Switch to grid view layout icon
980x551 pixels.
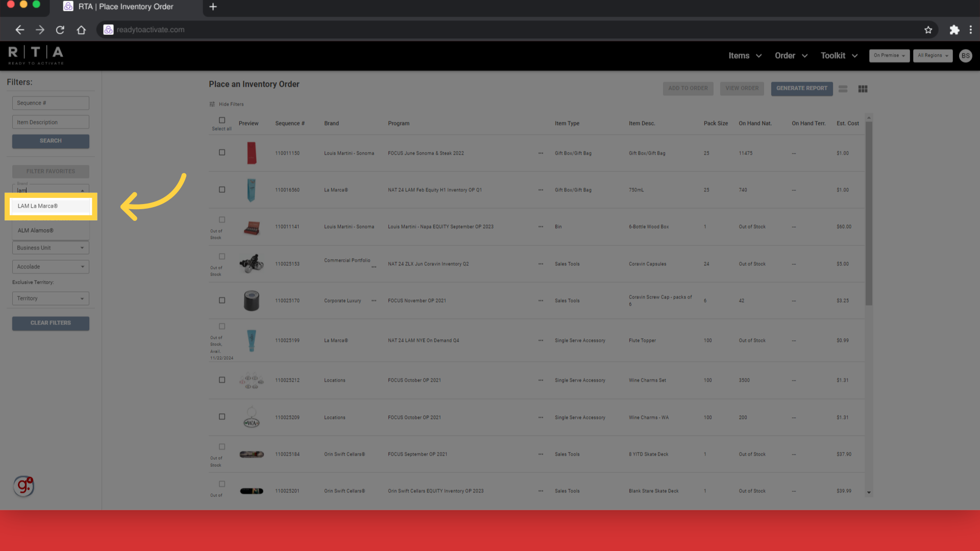(863, 89)
